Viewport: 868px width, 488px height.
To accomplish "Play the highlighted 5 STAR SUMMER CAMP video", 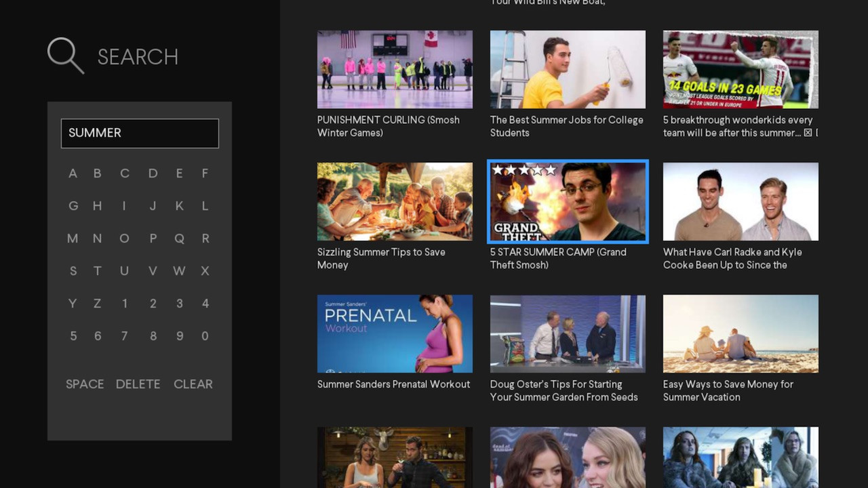I will [x=568, y=201].
